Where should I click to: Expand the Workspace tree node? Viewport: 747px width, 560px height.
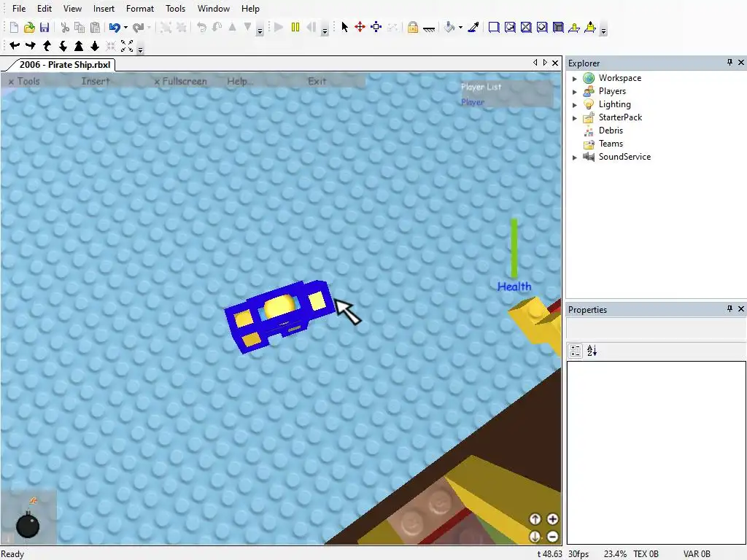575,79
